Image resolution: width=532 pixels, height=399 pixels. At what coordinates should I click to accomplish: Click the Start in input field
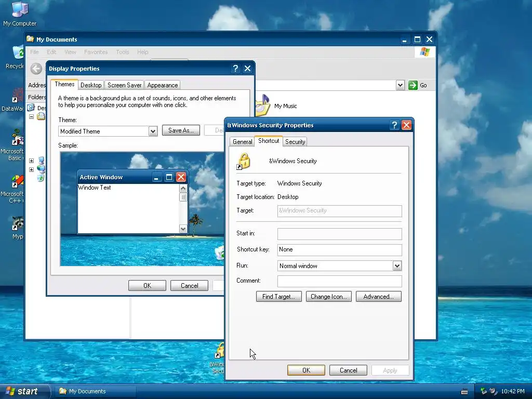[x=340, y=234]
